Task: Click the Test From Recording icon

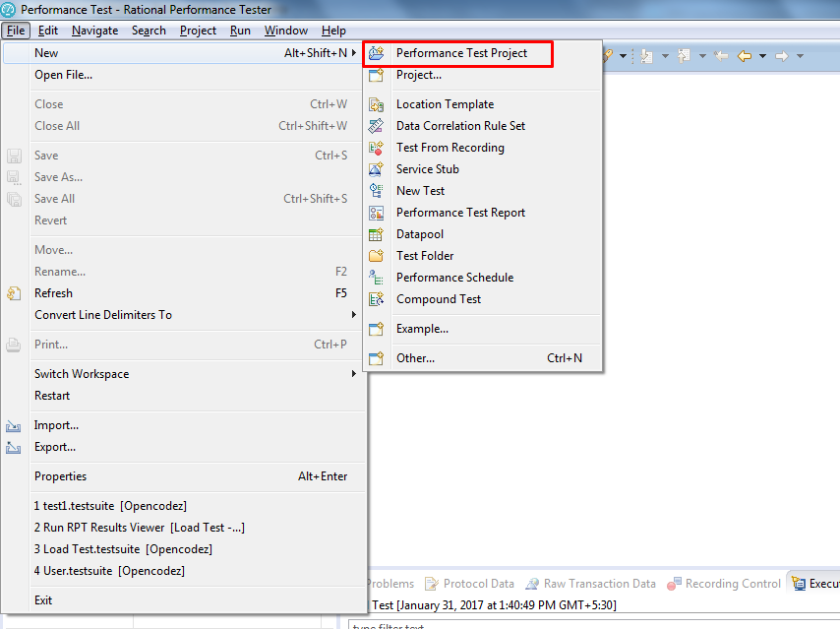Action: pos(376,148)
